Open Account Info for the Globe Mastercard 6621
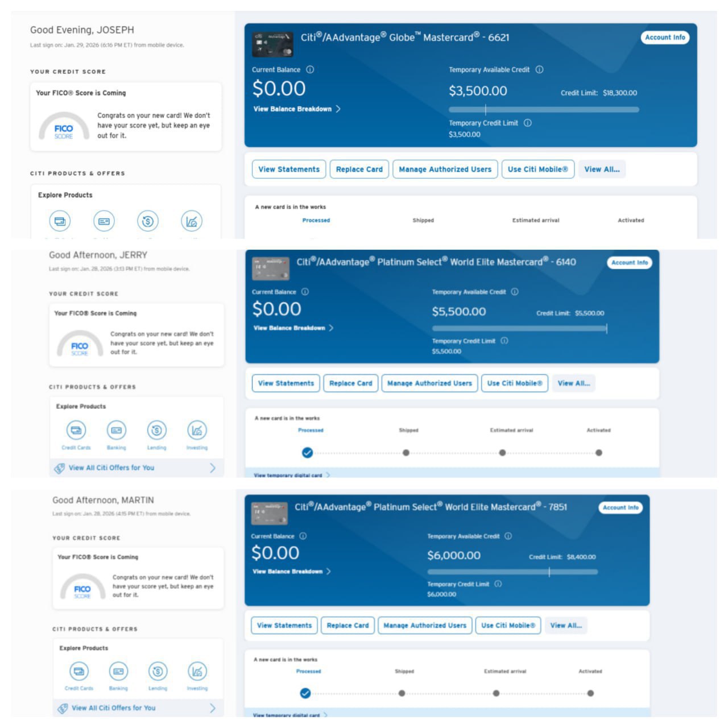The height and width of the screenshot is (728, 728). [664, 38]
